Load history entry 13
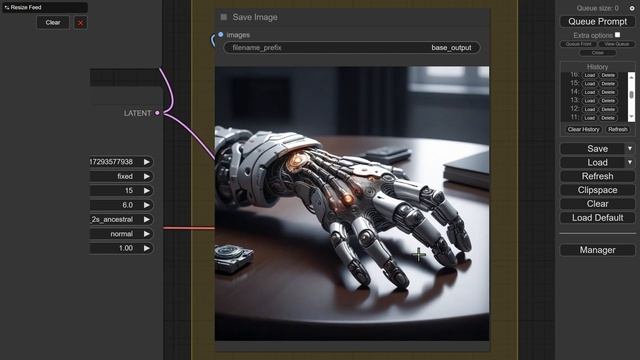The width and height of the screenshot is (640, 360). [x=589, y=101]
